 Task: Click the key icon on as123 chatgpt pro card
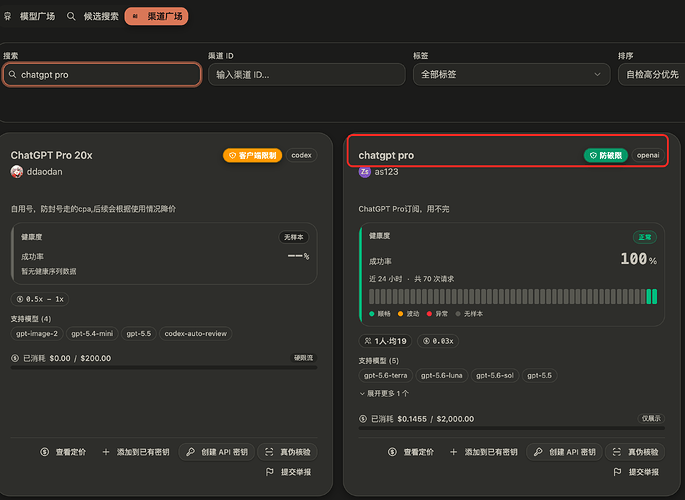point(538,452)
